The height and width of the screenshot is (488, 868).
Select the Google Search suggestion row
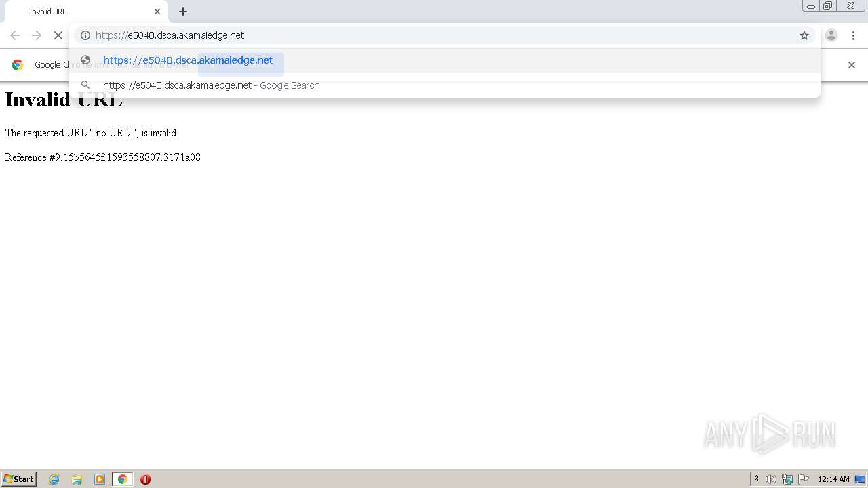point(444,85)
